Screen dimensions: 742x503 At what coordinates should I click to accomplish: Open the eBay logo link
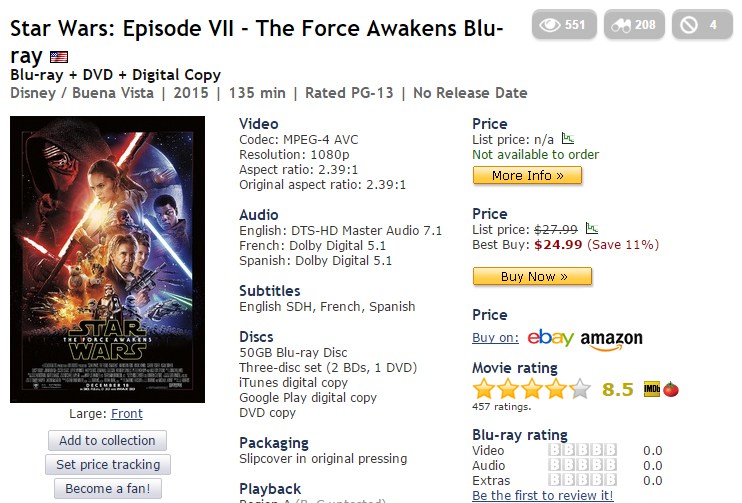click(550, 338)
